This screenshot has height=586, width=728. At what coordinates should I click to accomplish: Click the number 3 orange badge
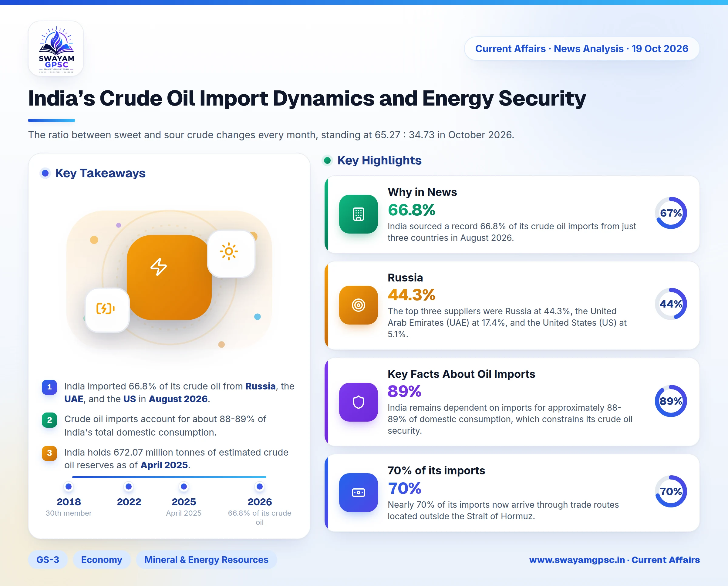point(49,453)
